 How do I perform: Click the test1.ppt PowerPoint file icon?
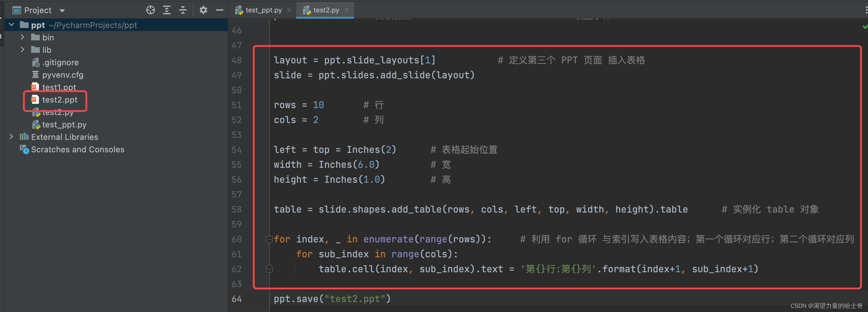coord(35,87)
